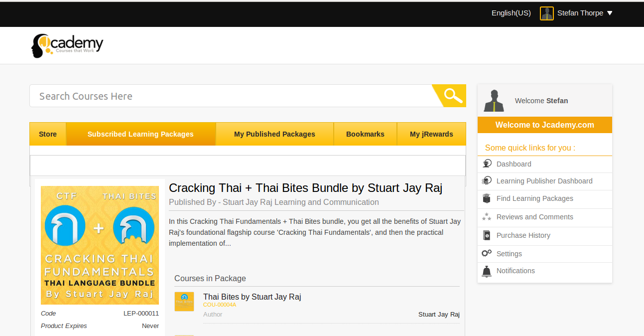Image resolution: width=644 pixels, height=336 pixels.
Task: Go to the My jRewards tab
Action: 431,134
